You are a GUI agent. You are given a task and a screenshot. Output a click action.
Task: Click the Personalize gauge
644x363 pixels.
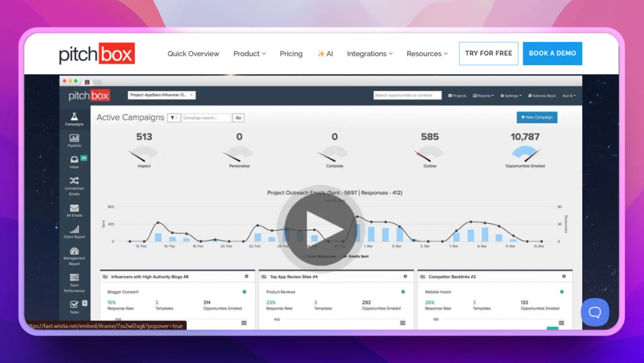tap(240, 155)
